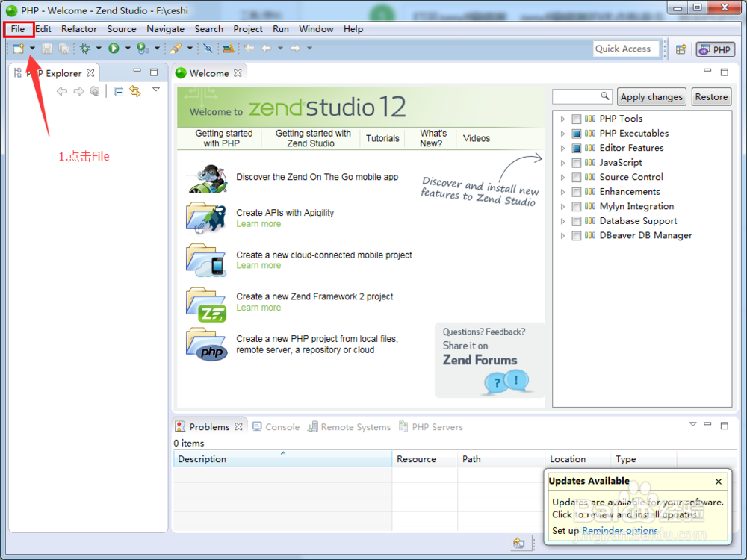Viewport: 747px width, 560px height.
Task: Click the status bar icon at bottom
Action: (x=519, y=543)
